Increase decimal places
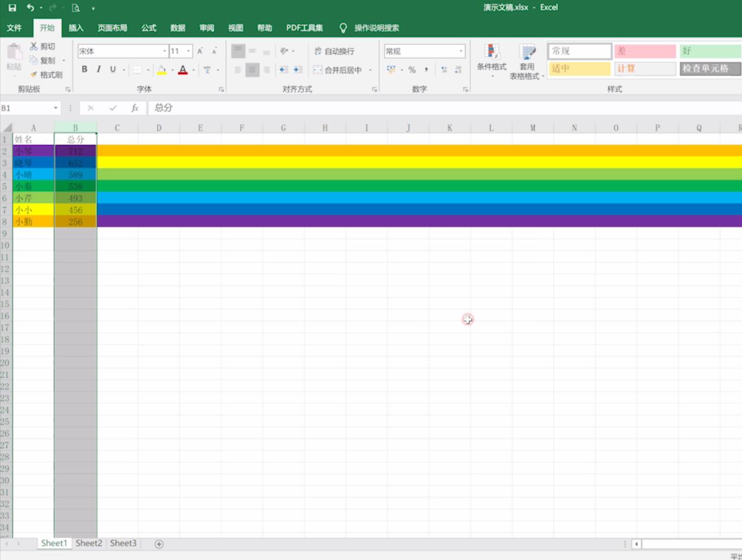The width and height of the screenshot is (742, 560). pos(444,69)
